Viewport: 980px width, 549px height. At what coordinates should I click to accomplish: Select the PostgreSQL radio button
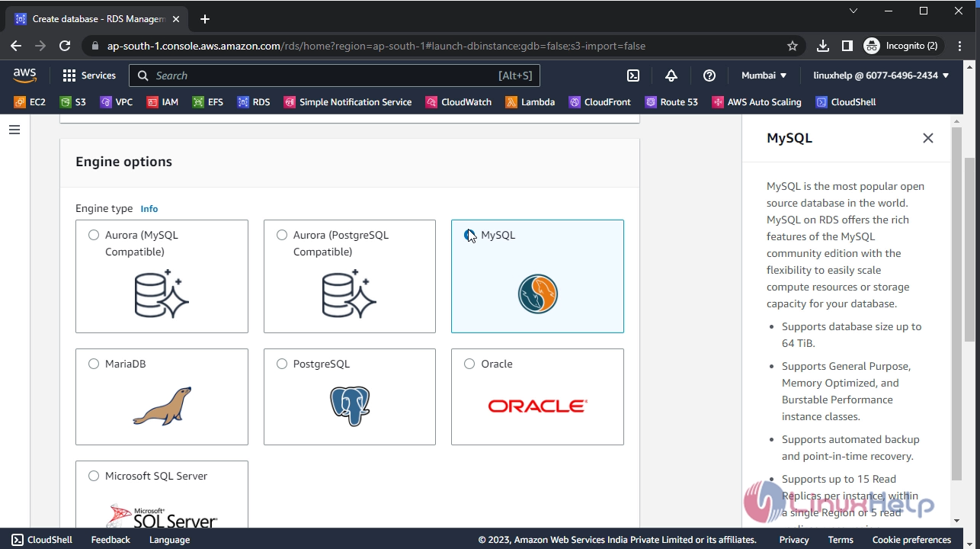pos(282,364)
